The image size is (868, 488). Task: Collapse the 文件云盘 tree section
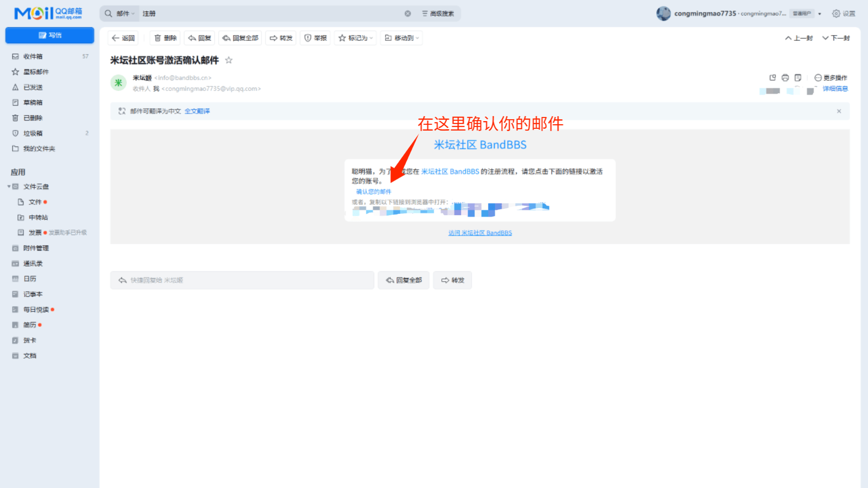tap(9, 187)
